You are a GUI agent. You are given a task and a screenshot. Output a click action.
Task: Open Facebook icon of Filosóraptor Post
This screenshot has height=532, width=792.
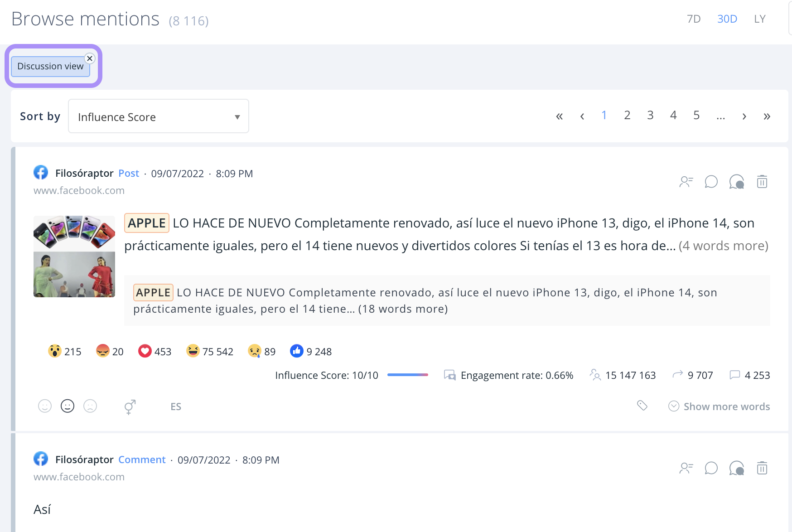(x=41, y=172)
